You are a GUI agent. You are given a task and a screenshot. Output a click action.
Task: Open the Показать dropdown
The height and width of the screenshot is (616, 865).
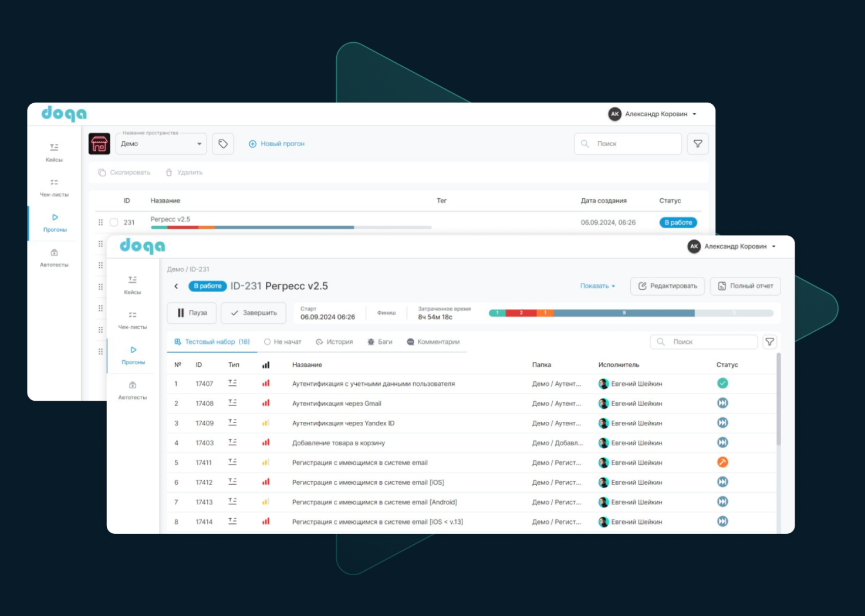click(x=597, y=286)
